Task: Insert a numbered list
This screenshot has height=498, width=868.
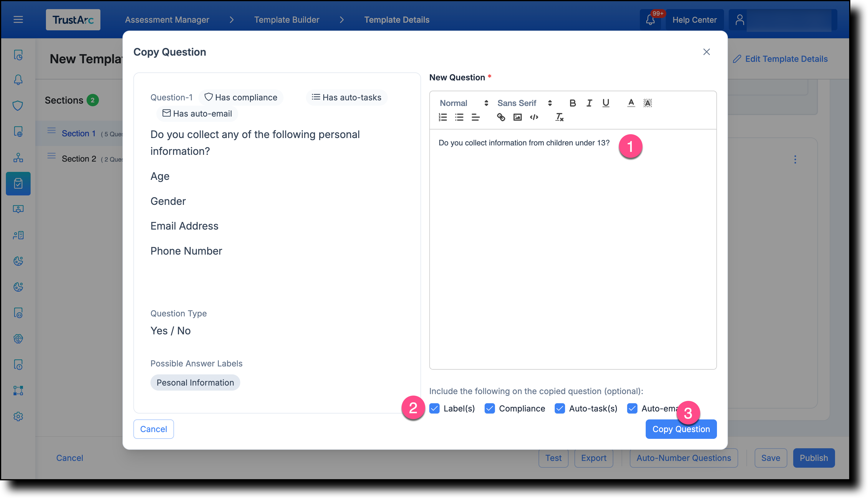Action: [442, 117]
